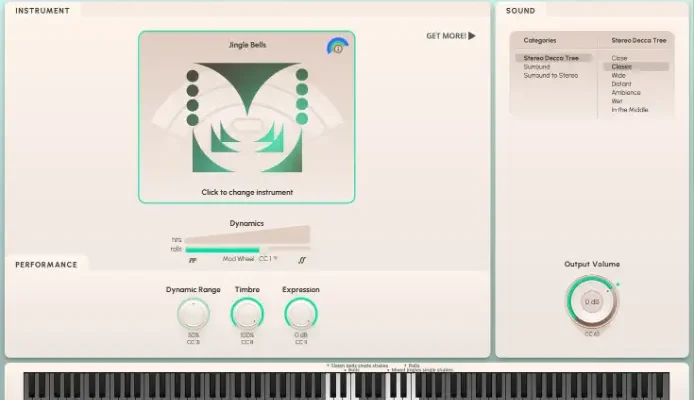
Task: Choose the Distant microphone preset
Action: coord(622,84)
